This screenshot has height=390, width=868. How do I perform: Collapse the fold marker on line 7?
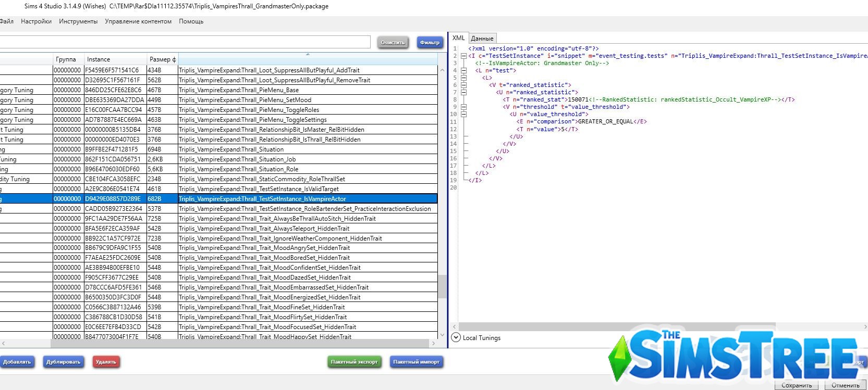(463, 92)
